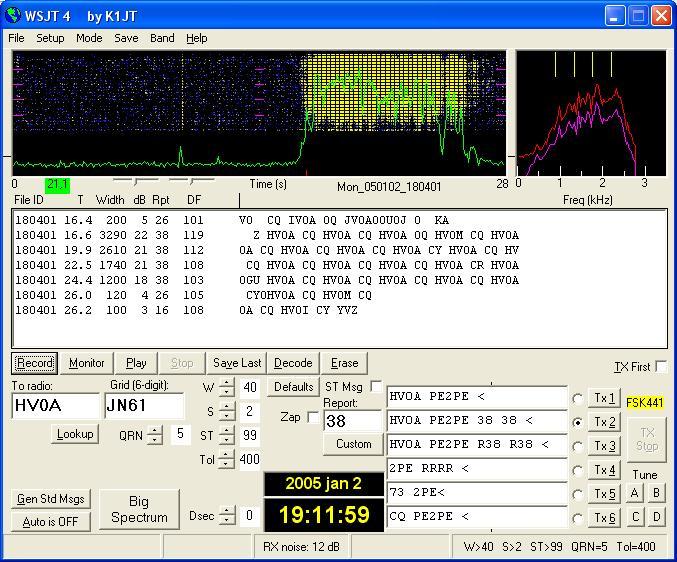The width and height of the screenshot is (677, 562).
Task: Click the TX Stop button
Action: point(647,438)
